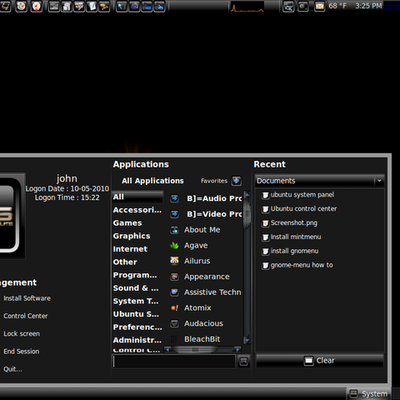Open the orange envelope mail icon
The image size is (400, 400).
319,6
